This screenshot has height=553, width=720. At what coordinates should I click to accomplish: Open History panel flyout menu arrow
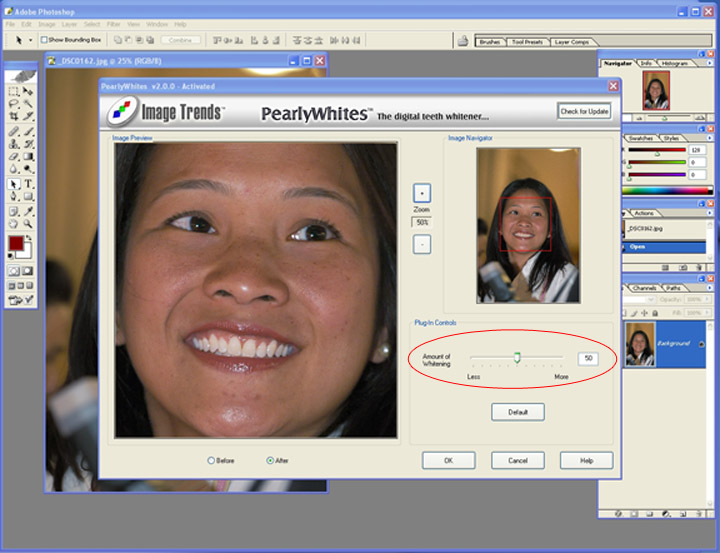[x=710, y=213]
